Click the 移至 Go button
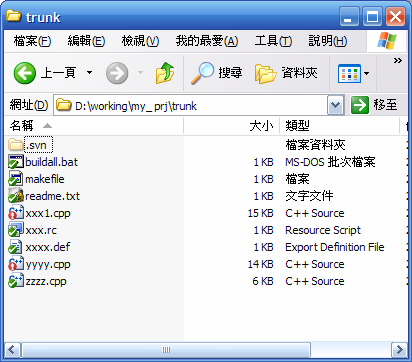412x362 pixels. pyautogui.click(x=375, y=105)
